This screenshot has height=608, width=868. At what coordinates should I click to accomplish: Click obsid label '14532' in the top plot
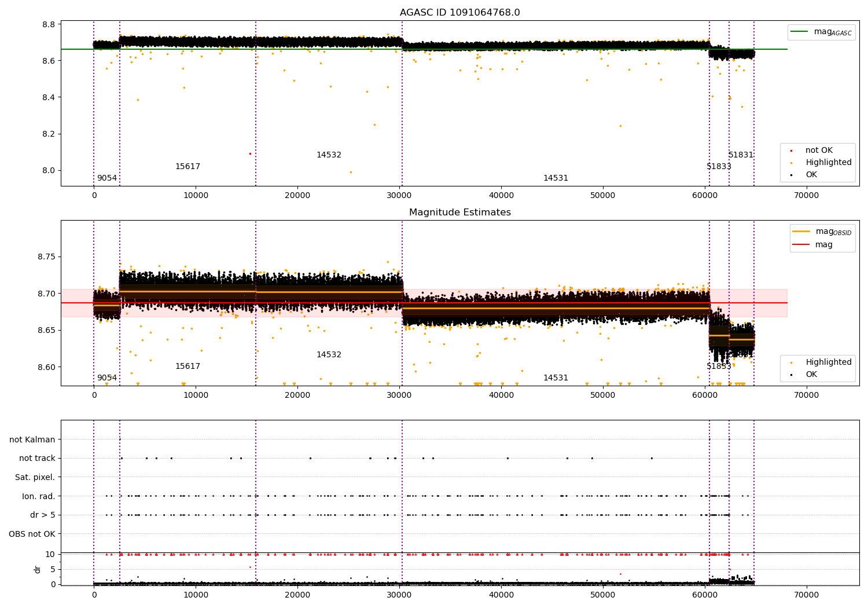pos(329,155)
